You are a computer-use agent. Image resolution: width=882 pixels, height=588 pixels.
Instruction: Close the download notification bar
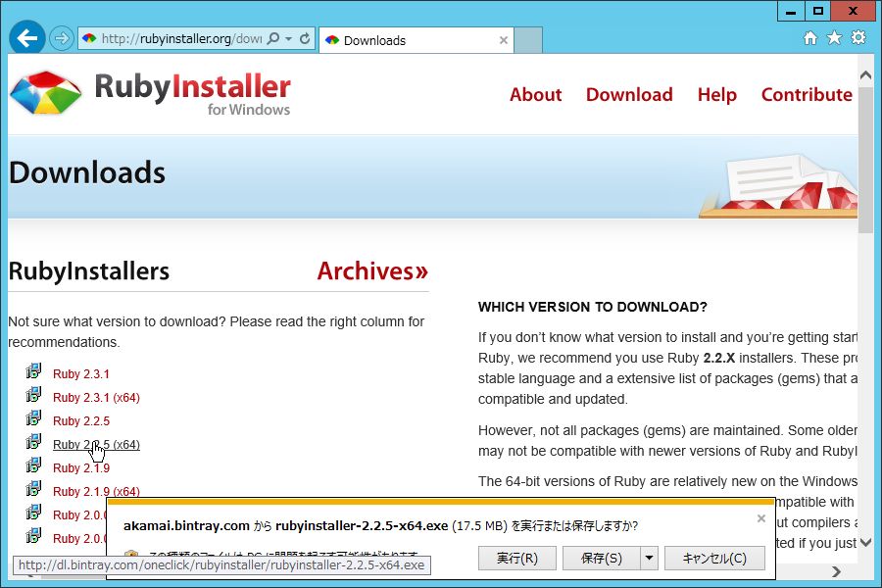point(761,518)
